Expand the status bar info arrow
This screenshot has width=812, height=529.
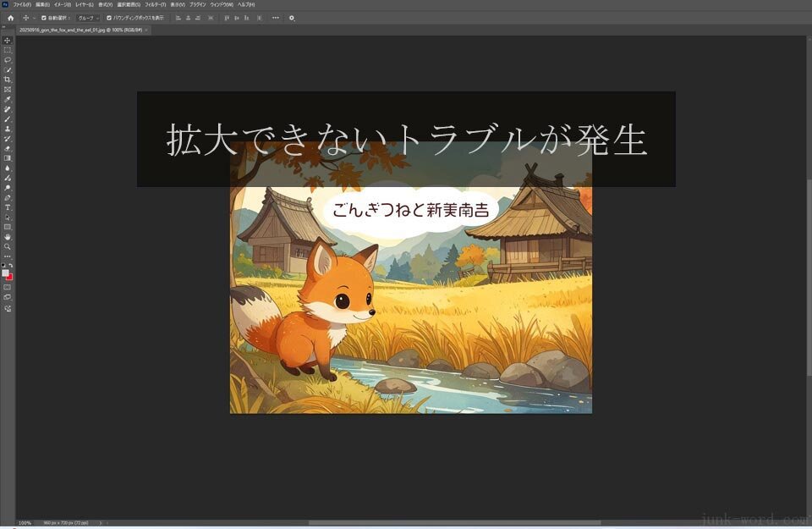(101, 523)
